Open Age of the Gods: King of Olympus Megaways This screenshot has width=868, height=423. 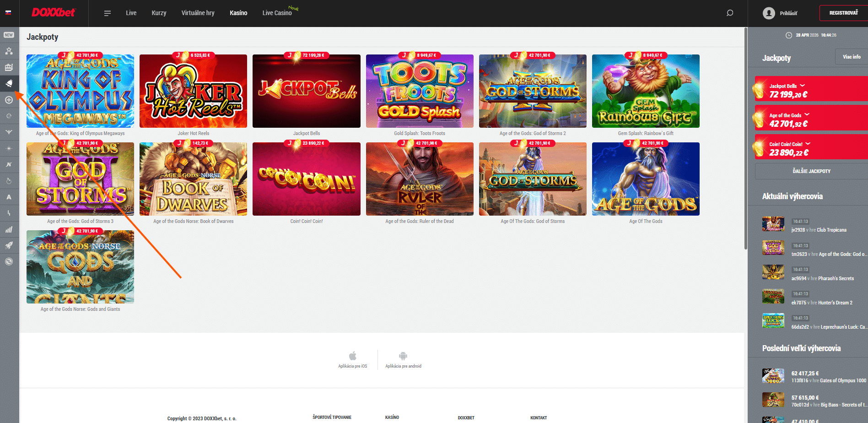pos(81,91)
